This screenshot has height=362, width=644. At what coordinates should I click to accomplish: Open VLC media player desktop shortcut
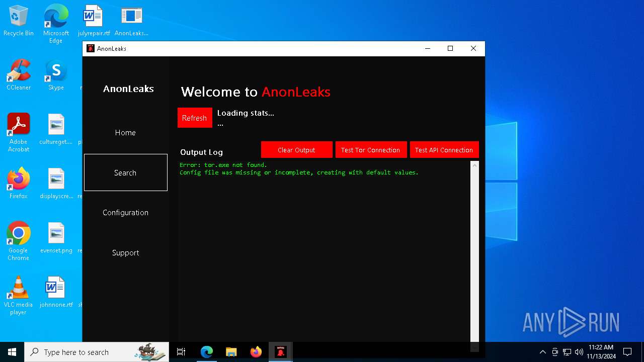click(x=19, y=296)
